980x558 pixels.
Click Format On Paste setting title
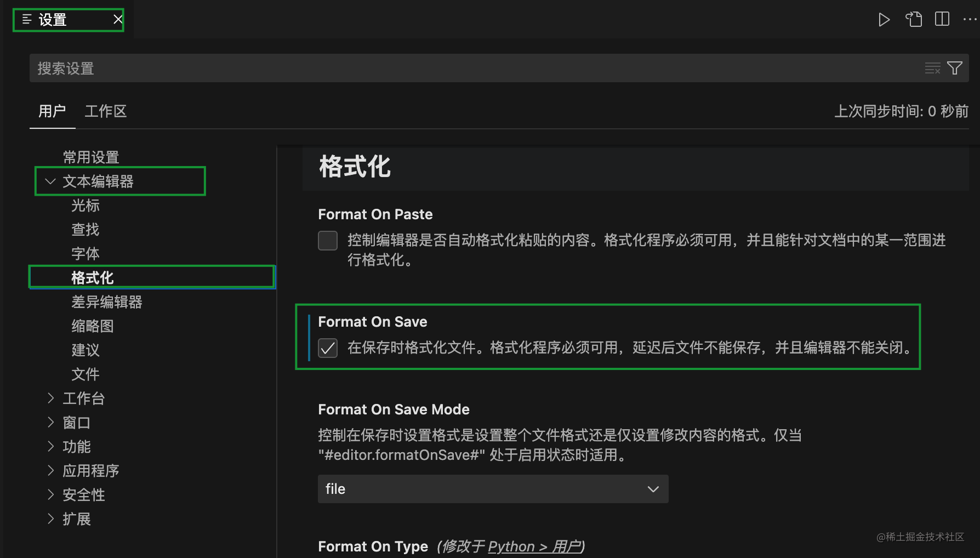(x=375, y=214)
